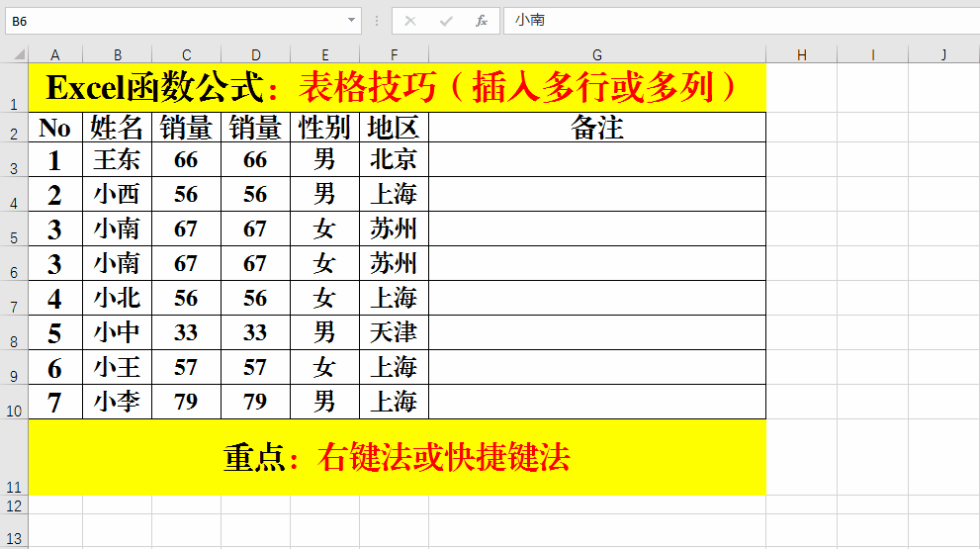Screen dimensions: 980x549
Task: Select column F header
Action: (x=394, y=55)
